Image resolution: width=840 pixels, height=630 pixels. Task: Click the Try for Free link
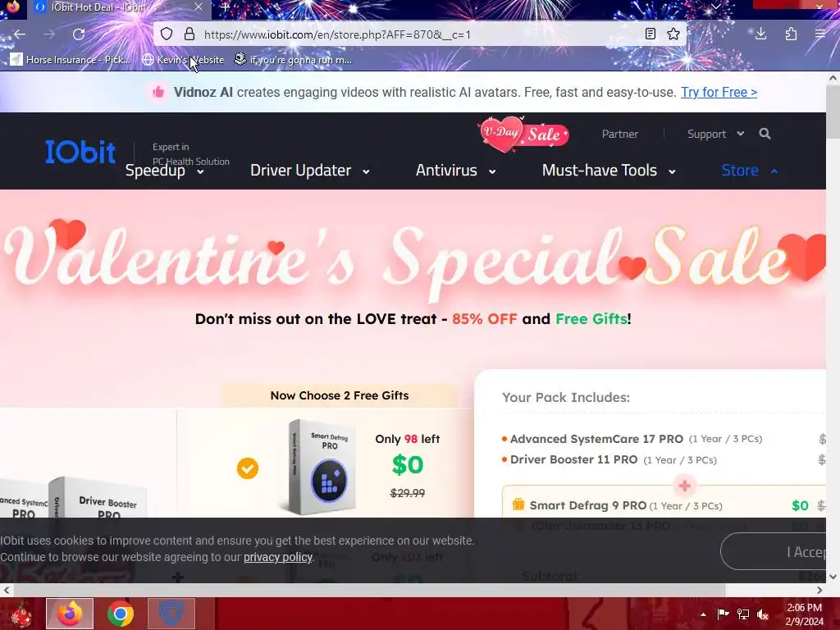[719, 92]
